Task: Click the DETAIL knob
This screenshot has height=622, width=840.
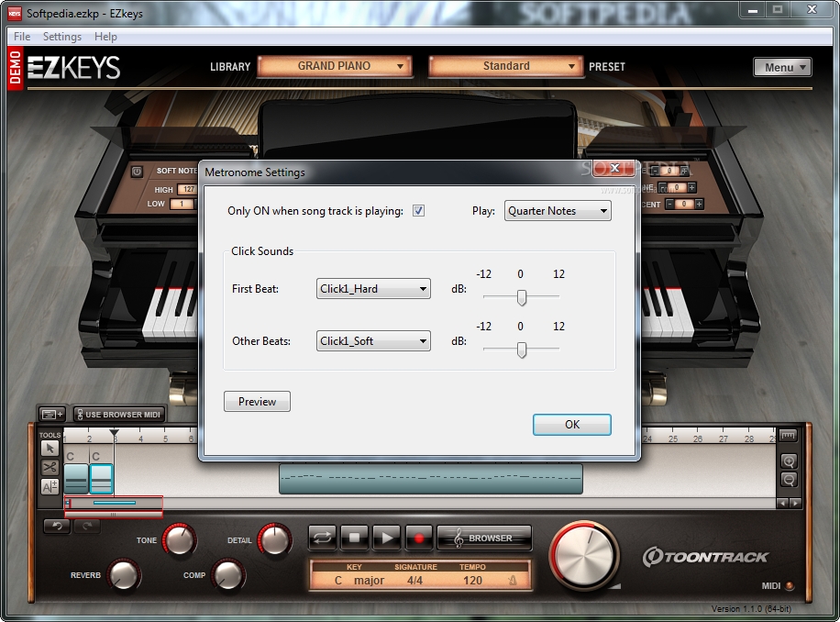Action: (275, 539)
